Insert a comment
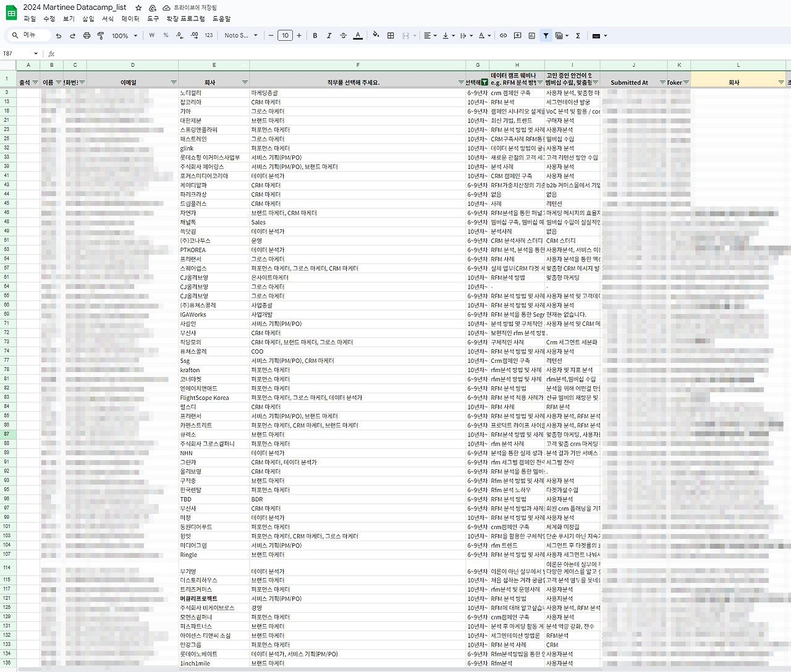Viewport: 791px width, 672px height. [x=517, y=36]
